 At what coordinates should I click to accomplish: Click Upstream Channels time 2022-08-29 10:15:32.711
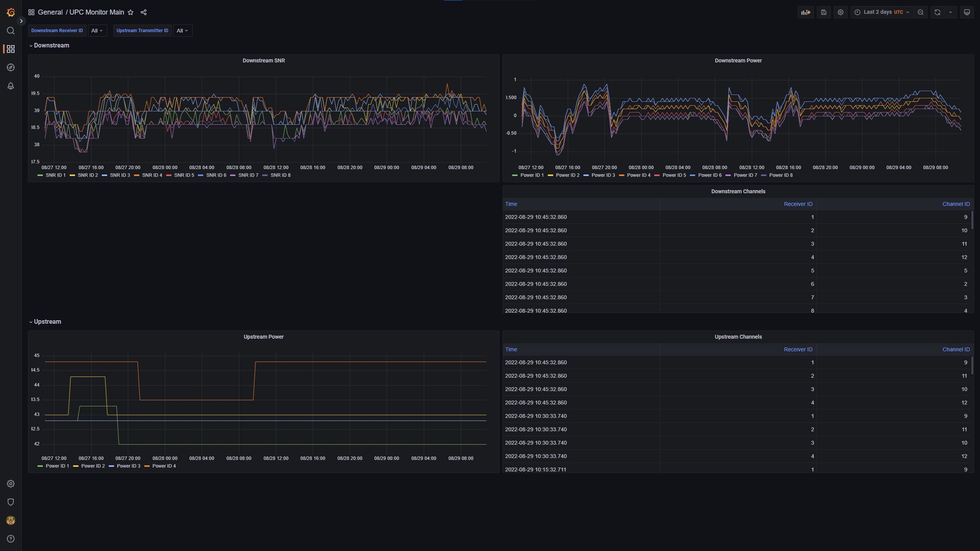click(536, 469)
